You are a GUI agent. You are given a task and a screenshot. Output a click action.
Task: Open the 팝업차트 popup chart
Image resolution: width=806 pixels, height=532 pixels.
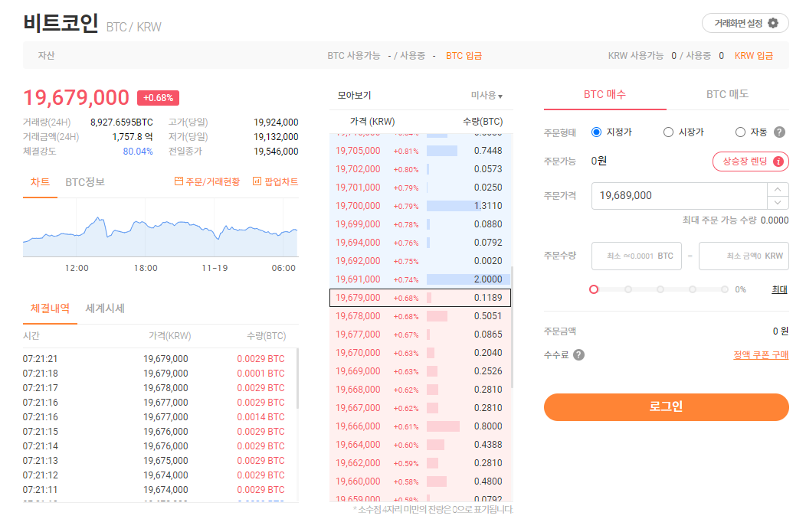(x=276, y=181)
